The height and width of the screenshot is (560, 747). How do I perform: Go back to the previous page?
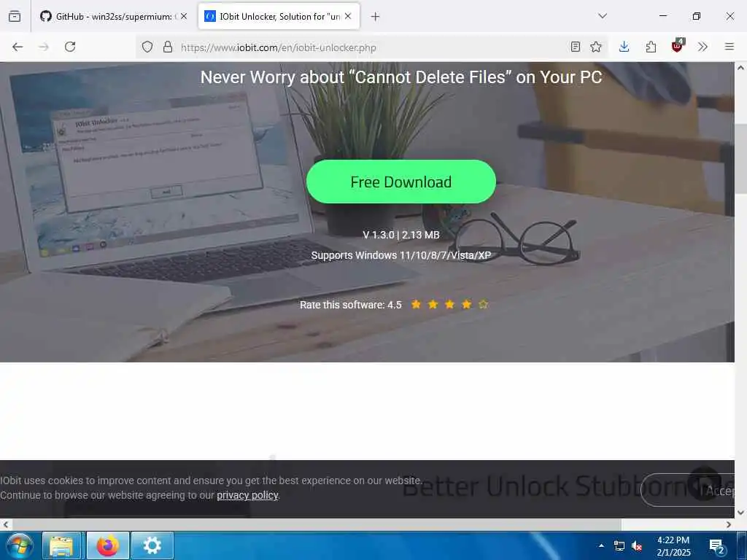coord(18,47)
